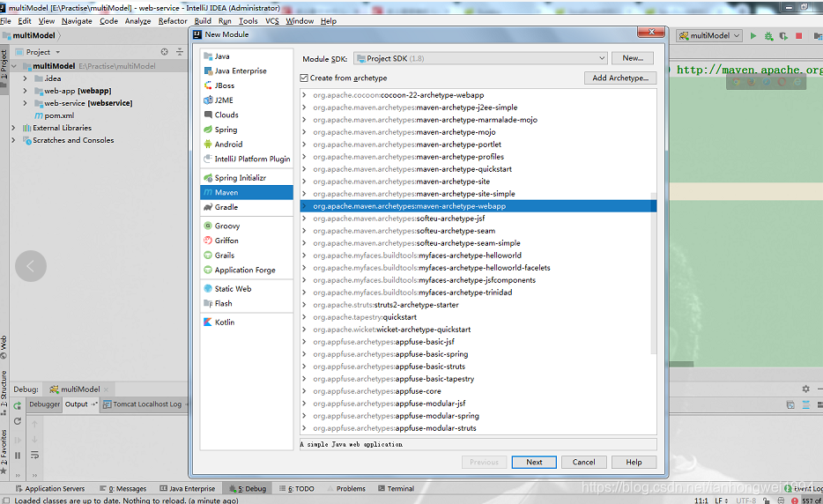The image size is (823, 504).
Task: Open multiModel run configuration dropdown
Action: (x=709, y=36)
